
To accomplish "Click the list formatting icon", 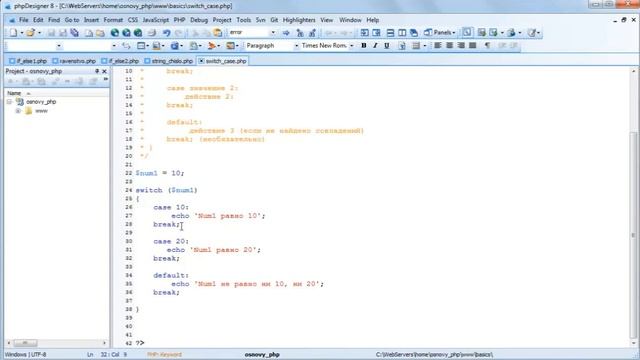I will (x=416, y=46).
